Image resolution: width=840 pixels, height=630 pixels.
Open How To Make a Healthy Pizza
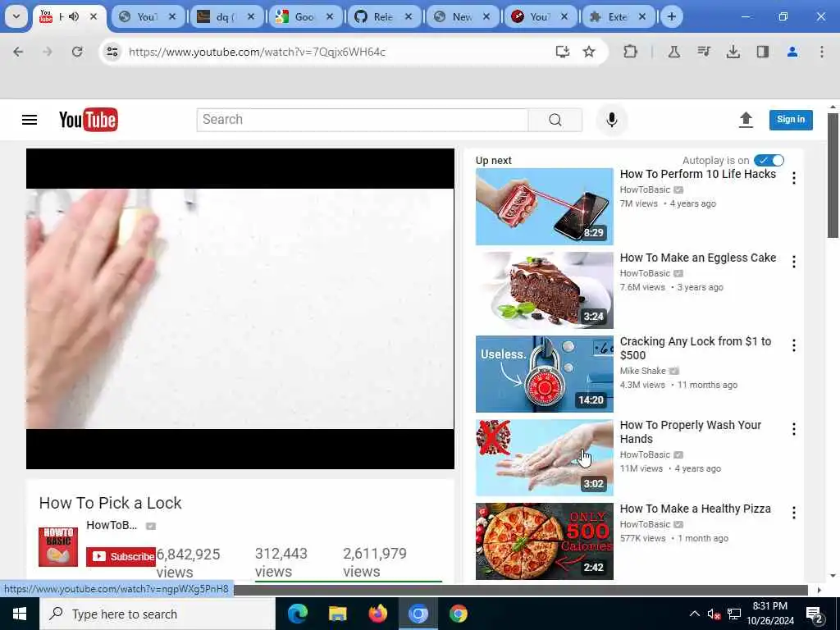[x=696, y=509]
